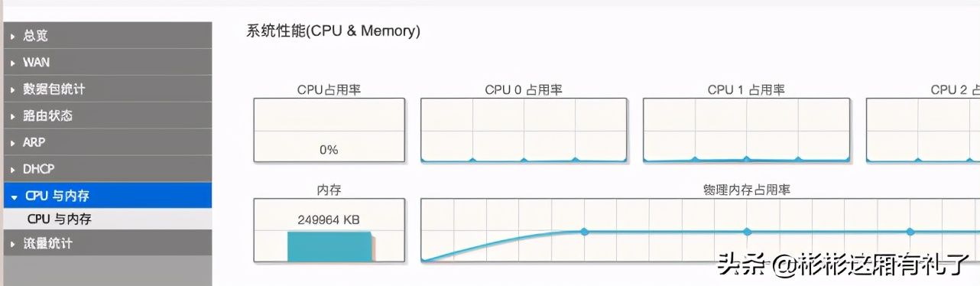The width and height of the screenshot is (980, 286).
Task: Click the CPU 1 占用率 graph
Action: pos(746,130)
